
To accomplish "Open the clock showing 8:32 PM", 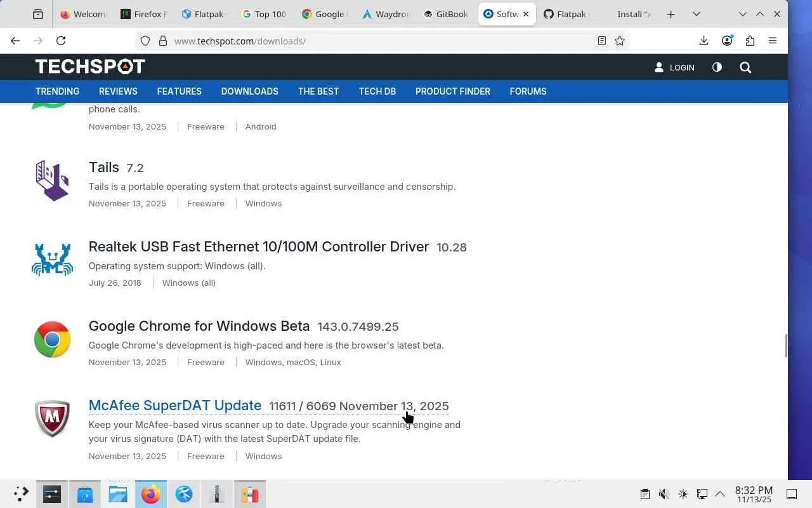I will [x=754, y=494].
